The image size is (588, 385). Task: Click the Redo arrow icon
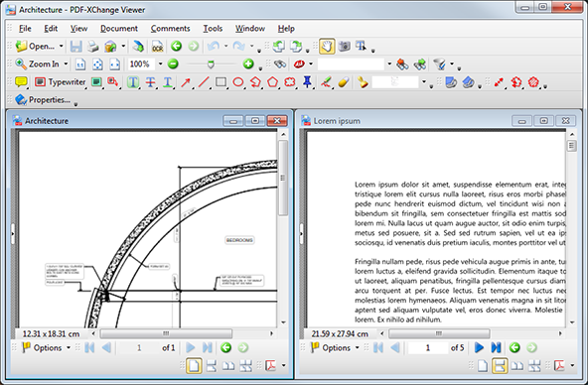pos(238,46)
